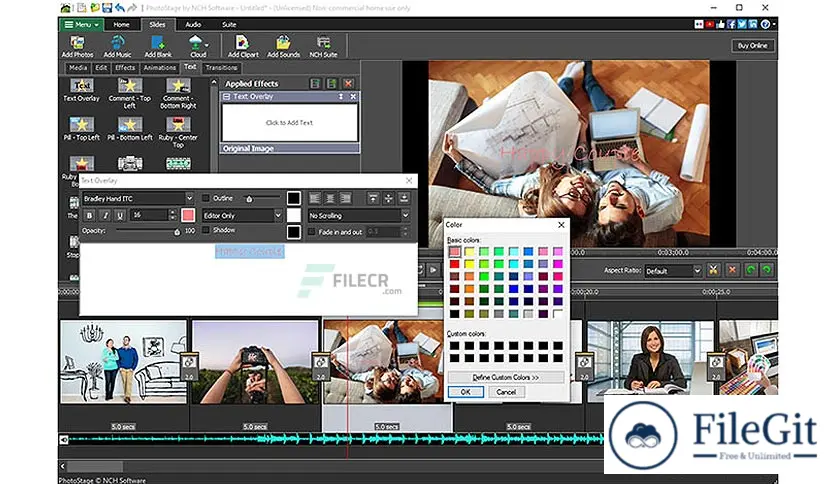Image resolution: width=836 pixels, height=484 pixels.
Task: Enable the Shadow checkbox
Action: 206,230
